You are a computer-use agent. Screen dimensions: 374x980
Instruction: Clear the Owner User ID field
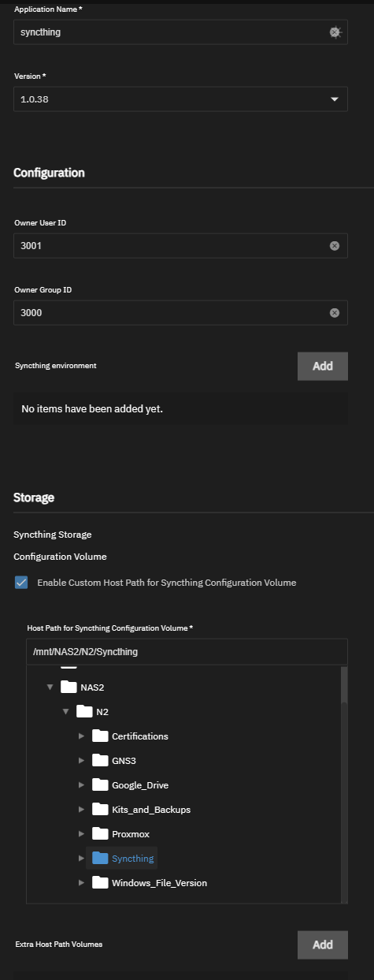point(334,246)
